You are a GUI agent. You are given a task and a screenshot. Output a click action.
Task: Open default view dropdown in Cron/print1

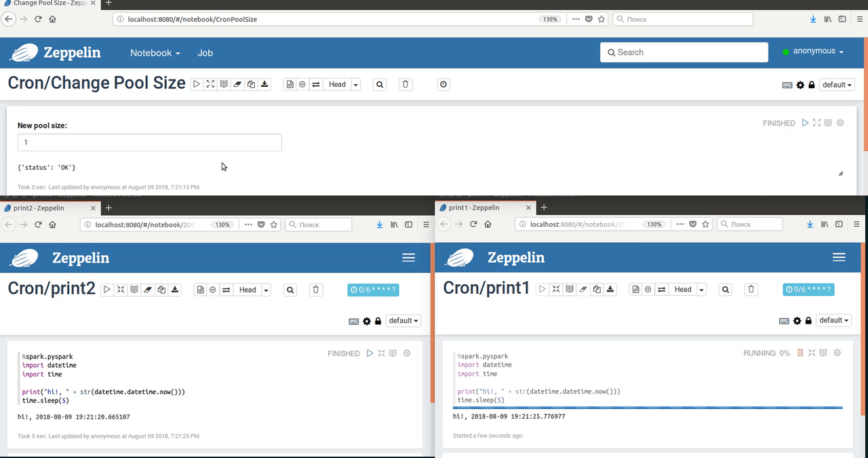(x=833, y=320)
